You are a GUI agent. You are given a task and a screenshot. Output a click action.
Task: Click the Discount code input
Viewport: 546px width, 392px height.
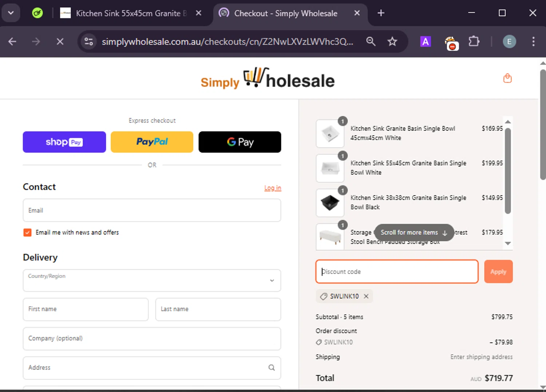[x=397, y=272]
